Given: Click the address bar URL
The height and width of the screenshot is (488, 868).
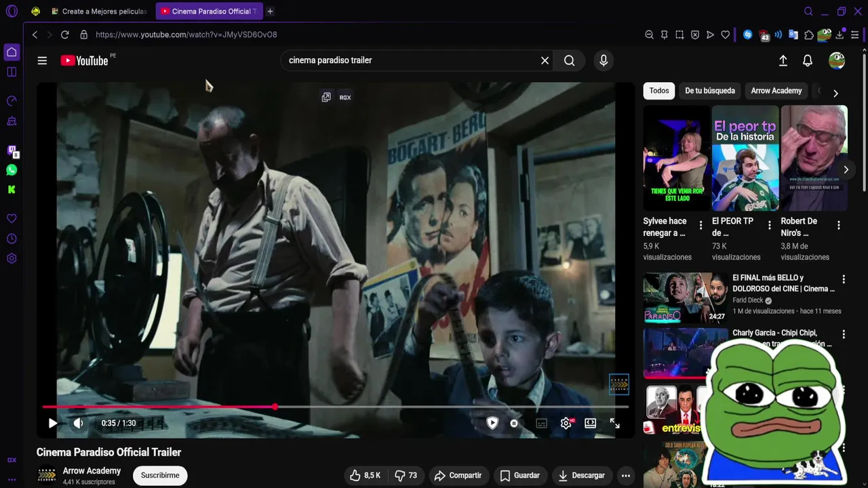Looking at the screenshot, I should 186,35.
